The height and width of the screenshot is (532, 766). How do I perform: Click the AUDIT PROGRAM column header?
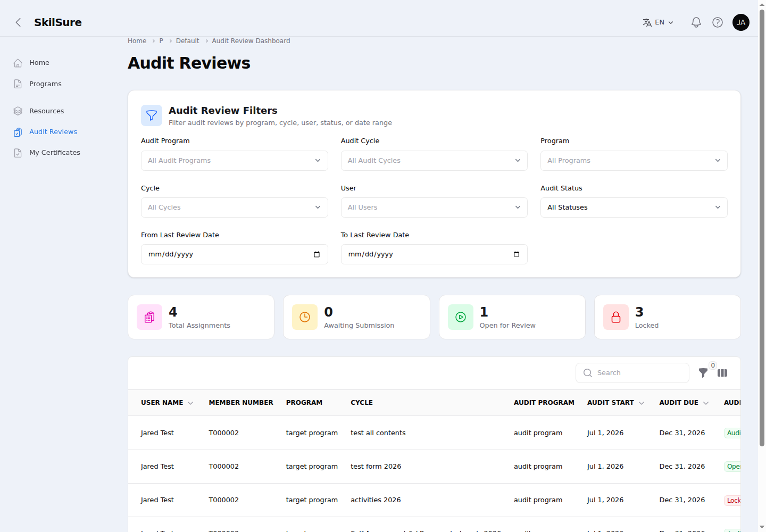(x=544, y=403)
